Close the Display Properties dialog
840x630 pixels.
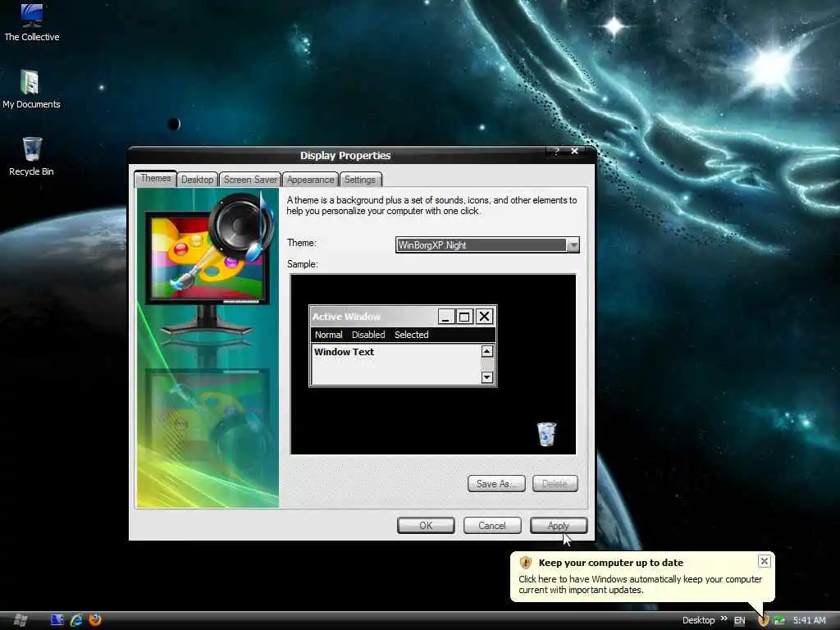pyautogui.click(x=574, y=151)
